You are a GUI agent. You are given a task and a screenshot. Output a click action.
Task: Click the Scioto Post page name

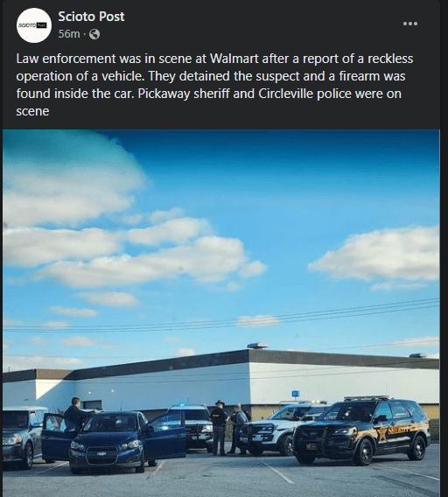click(x=91, y=17)
